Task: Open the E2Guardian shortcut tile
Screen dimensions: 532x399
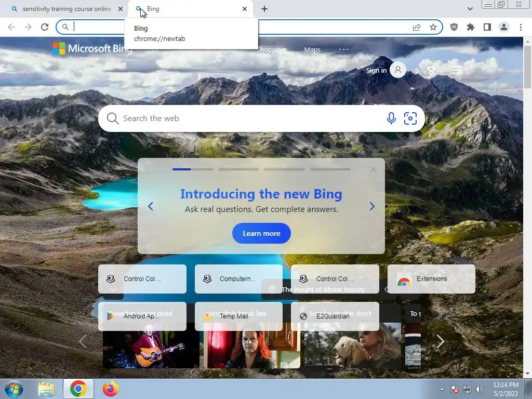Action: (x=335, y=316)
